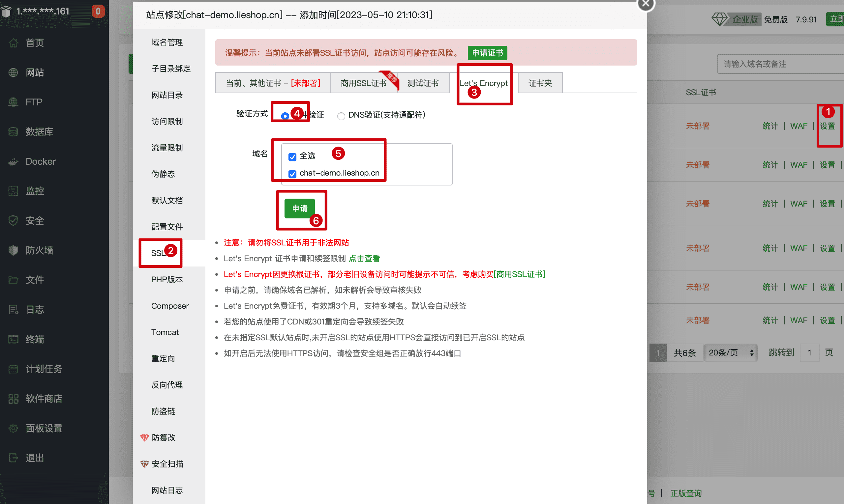Click the 企业版 label in header
844x504 pixels.
(745, 19)
